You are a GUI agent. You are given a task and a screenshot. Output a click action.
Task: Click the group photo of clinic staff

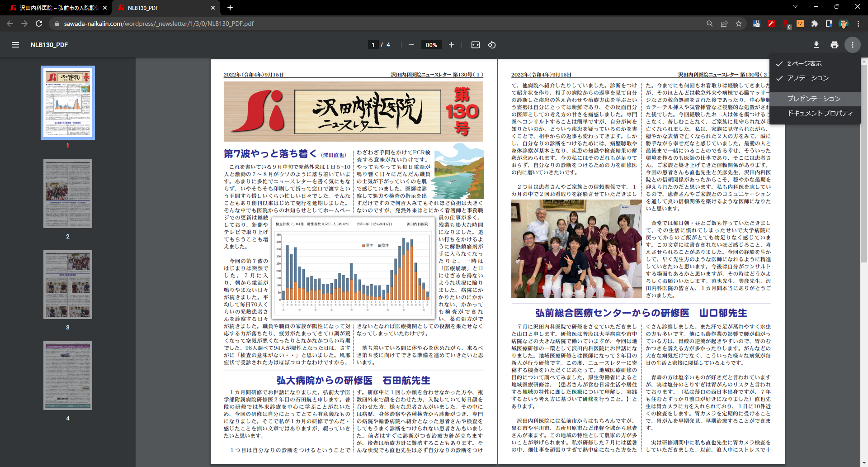coord(576,248)
